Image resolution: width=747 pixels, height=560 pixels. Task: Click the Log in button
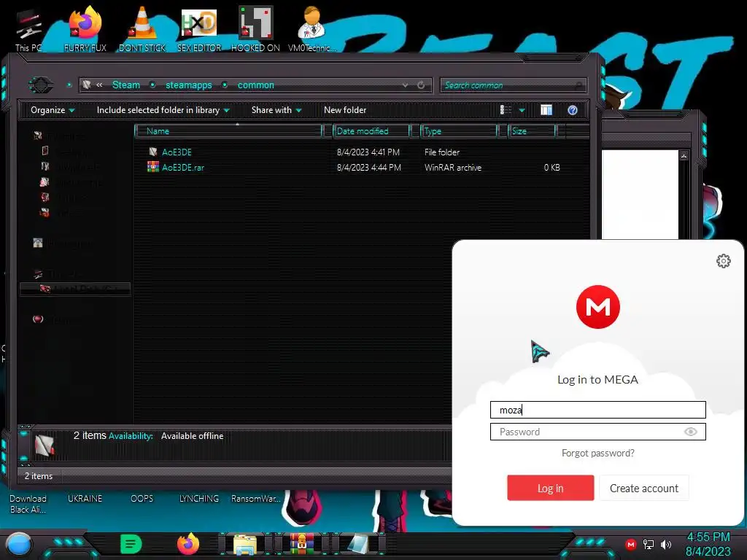pyautogui.click(x=550, y=488)
